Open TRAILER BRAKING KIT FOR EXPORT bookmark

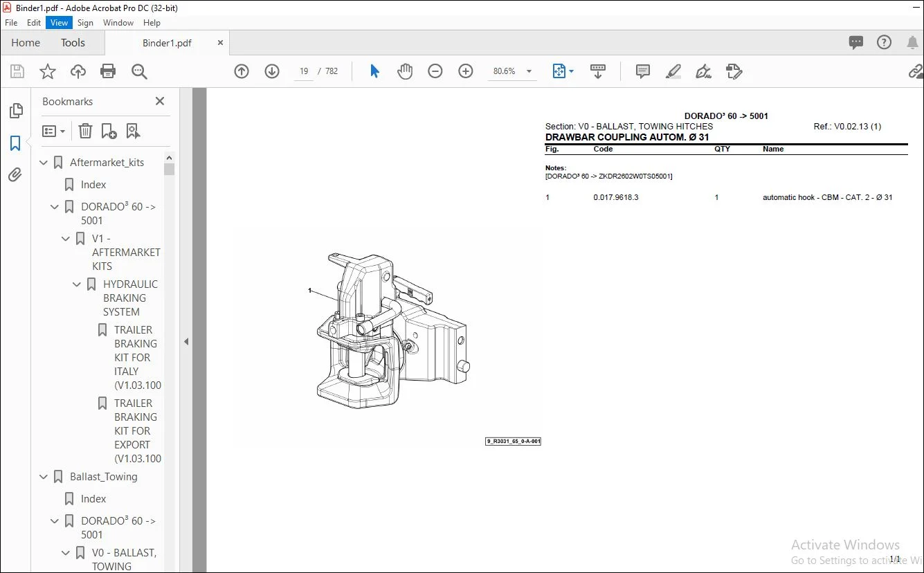[137, 431]
